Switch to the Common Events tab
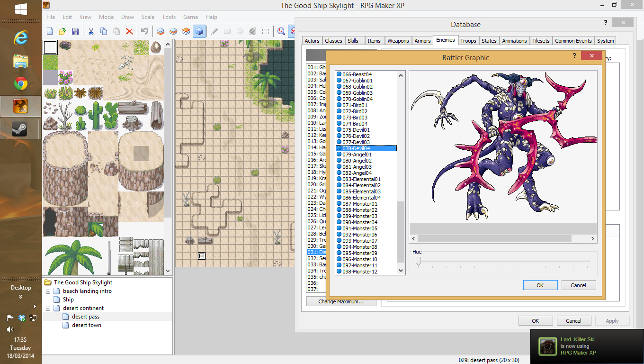 (573, 41)
